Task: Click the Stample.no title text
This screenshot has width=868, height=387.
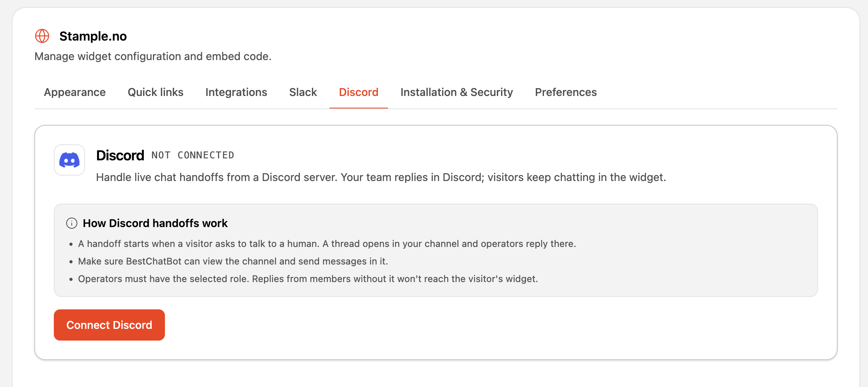Action: click(93, 36)
